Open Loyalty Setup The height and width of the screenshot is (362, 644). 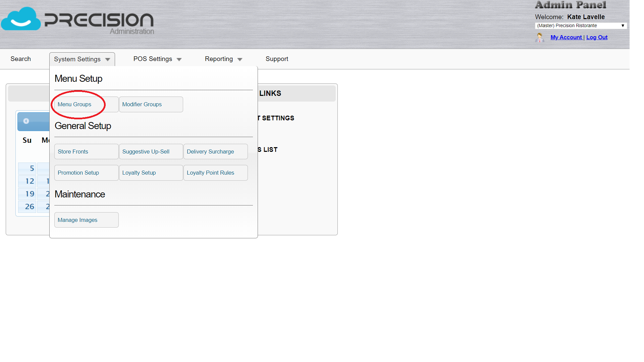tap(139, 173)
